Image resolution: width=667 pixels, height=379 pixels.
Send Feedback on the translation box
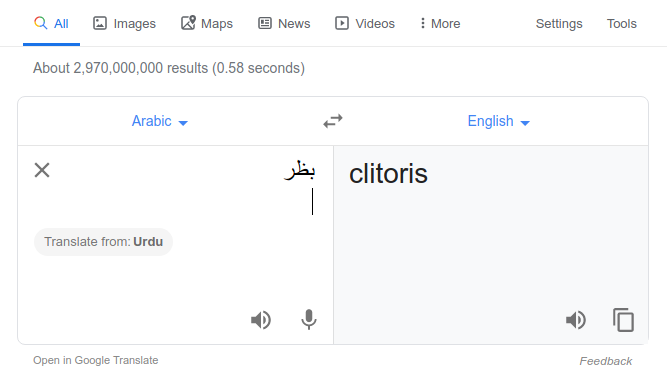(606, 361)
